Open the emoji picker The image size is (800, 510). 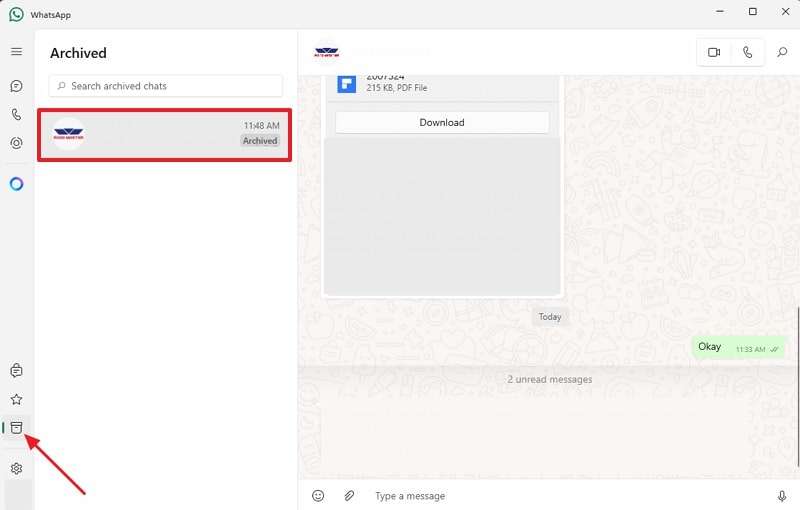[x=318, y=495]
